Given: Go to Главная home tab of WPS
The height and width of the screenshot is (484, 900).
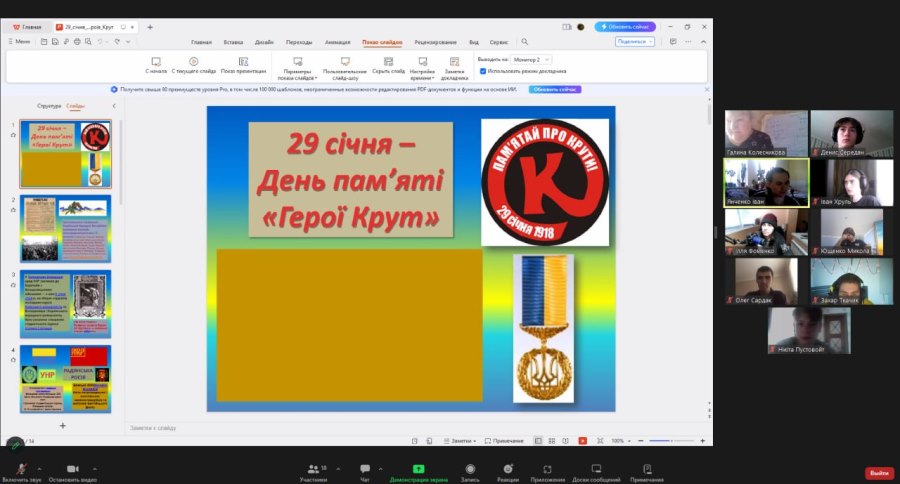Looking at the screenshot, I should [x=27, y=27].
